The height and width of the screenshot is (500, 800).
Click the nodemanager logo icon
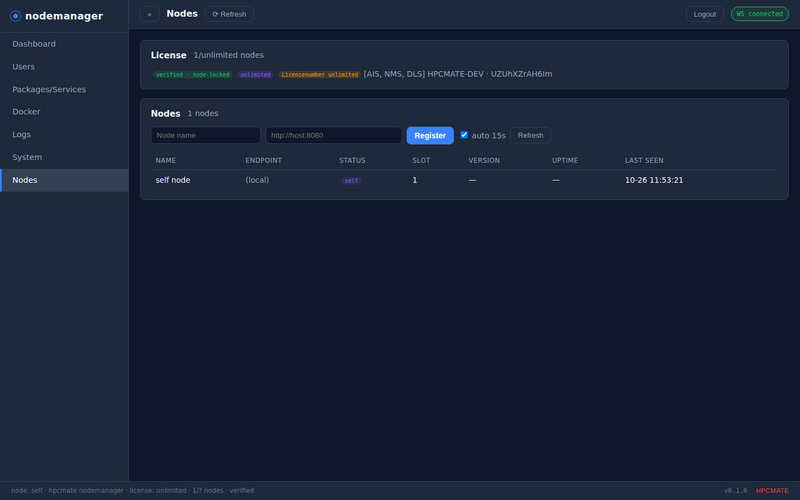(x=15, y=16)
